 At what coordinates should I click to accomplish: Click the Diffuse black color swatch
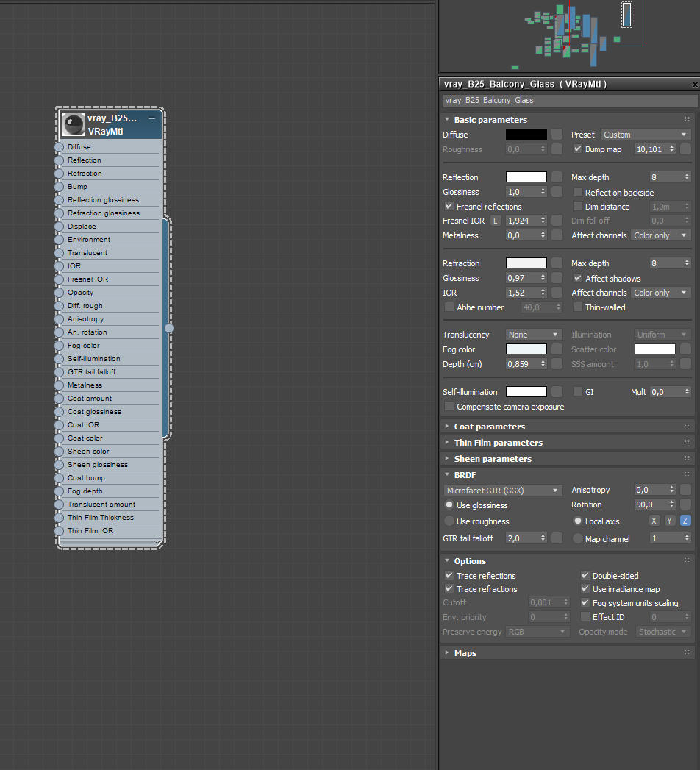click(x=526, y=135)
